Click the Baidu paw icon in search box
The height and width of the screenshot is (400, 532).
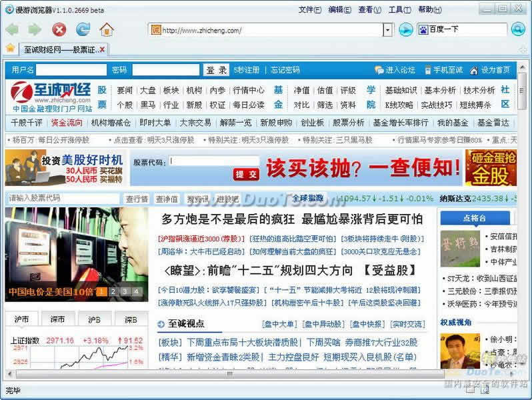click(423, 30)
